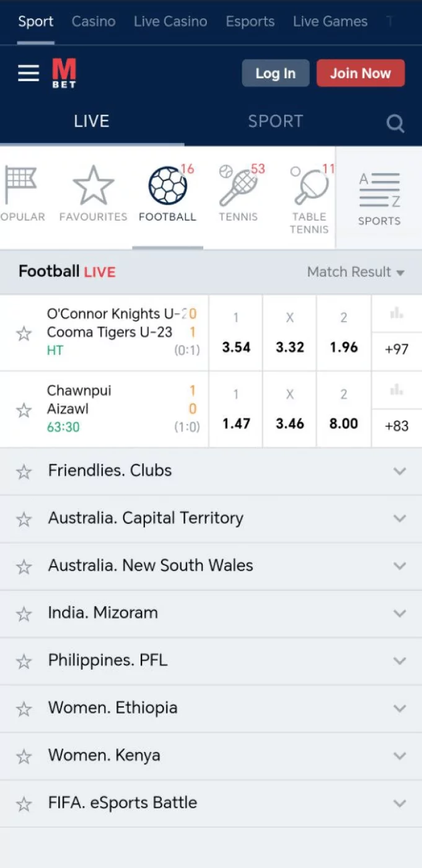Image resolution: width=422 pixels, height=868 pixels.
Task: Star the Chawnpui vs Aizawl match
Action: (x=24, y=409)
